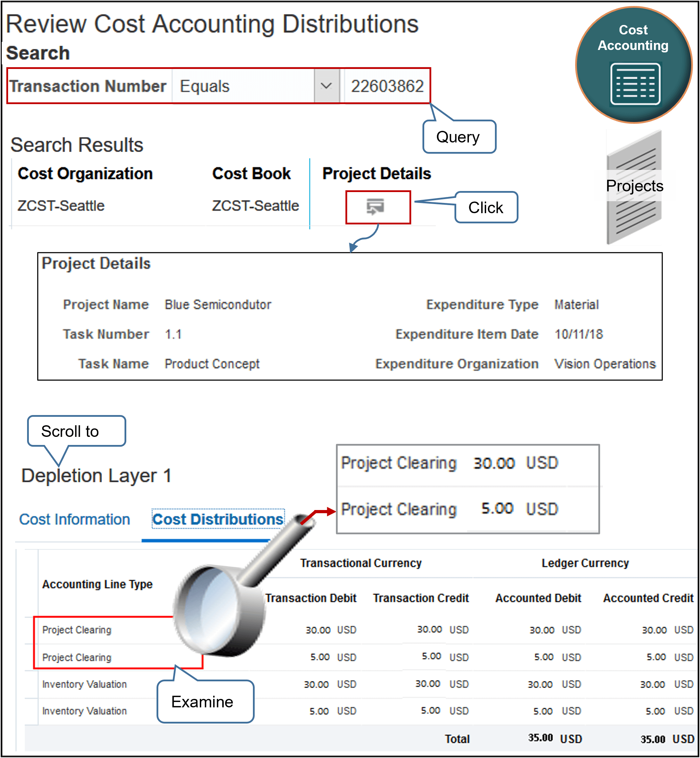Click the Click callout pointing at Project Details

point(486,207)
